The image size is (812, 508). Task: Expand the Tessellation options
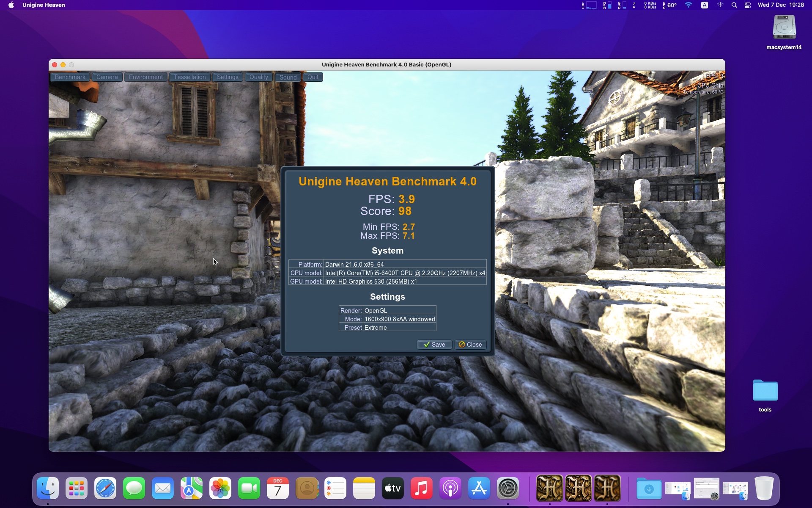pyautogui.click(x=190, y=77)
